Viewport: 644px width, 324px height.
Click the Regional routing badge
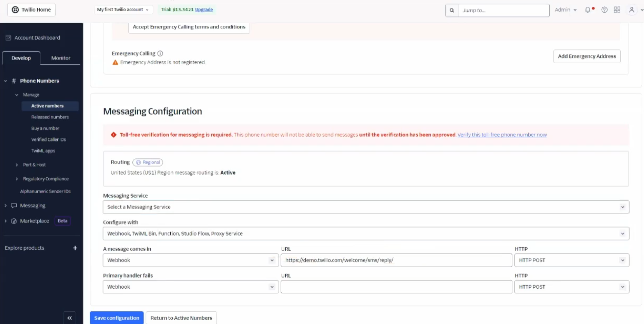click(x=147, y=162)
